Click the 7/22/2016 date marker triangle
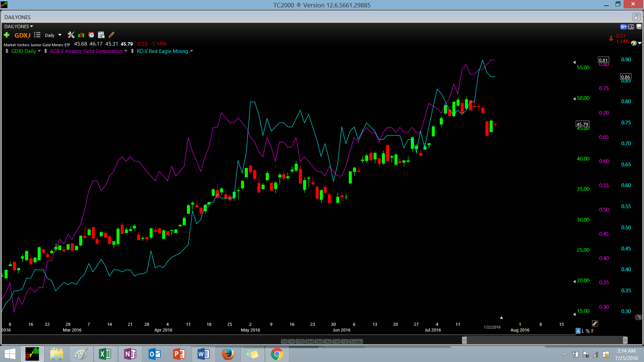The width and height of the screenshot is (644, 362). [501, 317]
